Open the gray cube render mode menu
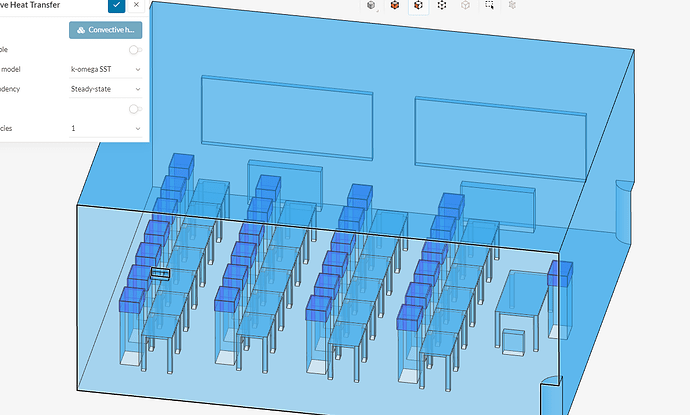The width and height of the screenshot is (690, 415). 371,5
